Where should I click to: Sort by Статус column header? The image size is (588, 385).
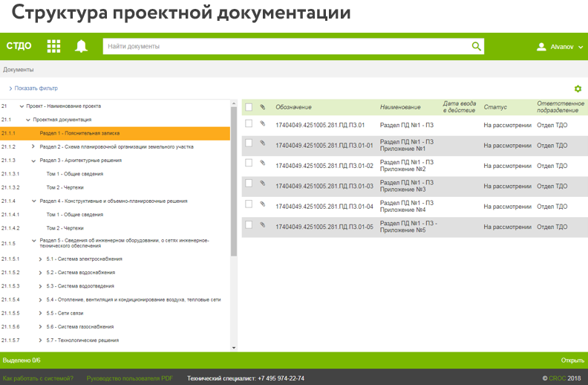click(495, 107)
